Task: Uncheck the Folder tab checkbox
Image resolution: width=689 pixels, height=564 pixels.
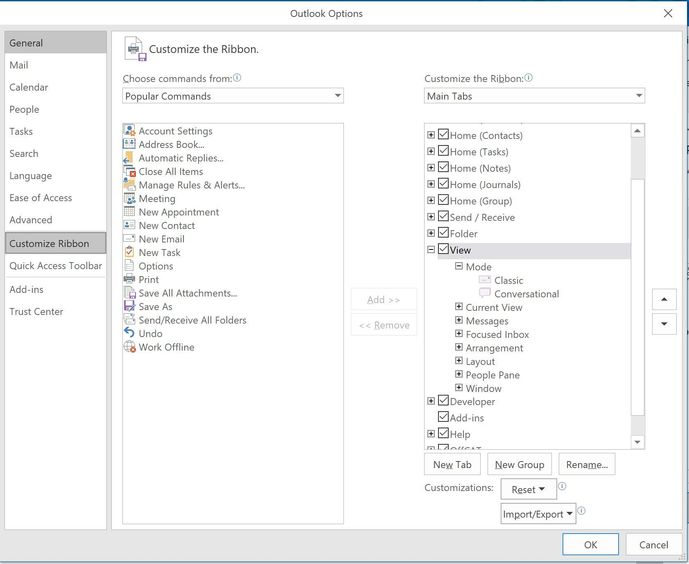Action: click(443, 233)
